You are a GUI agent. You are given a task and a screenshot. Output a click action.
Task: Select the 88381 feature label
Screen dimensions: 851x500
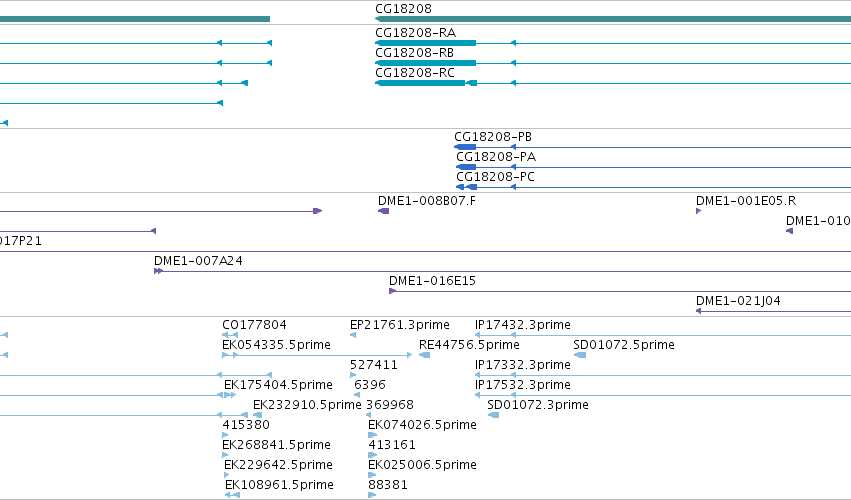point(388,485)
